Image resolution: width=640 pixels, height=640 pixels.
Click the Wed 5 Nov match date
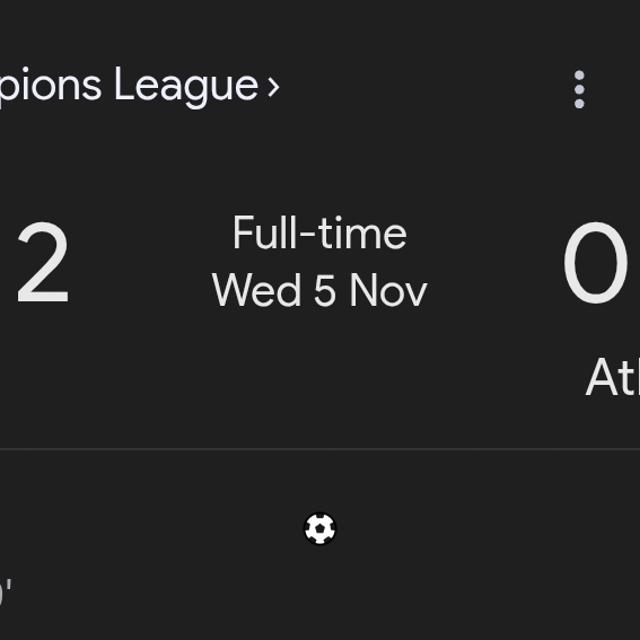click(x=319, y=291)
